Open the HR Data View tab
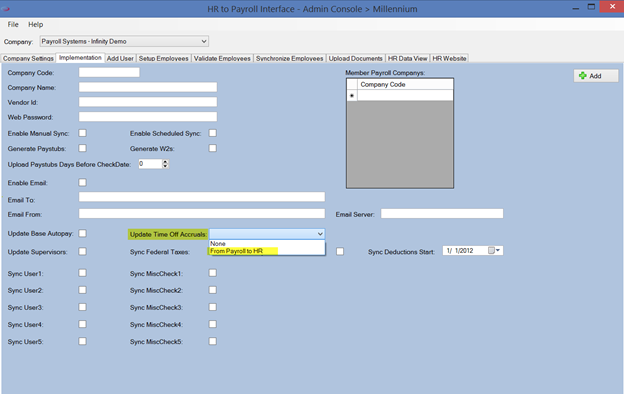 point(408,59)
